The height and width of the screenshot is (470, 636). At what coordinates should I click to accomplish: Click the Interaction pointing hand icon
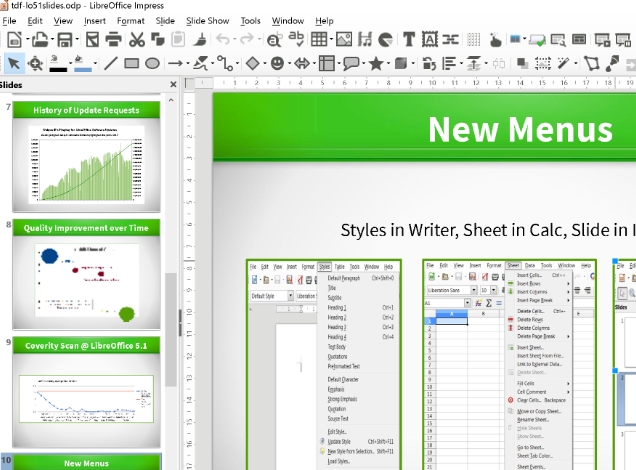pyautogui.click(x=495, y=40)
